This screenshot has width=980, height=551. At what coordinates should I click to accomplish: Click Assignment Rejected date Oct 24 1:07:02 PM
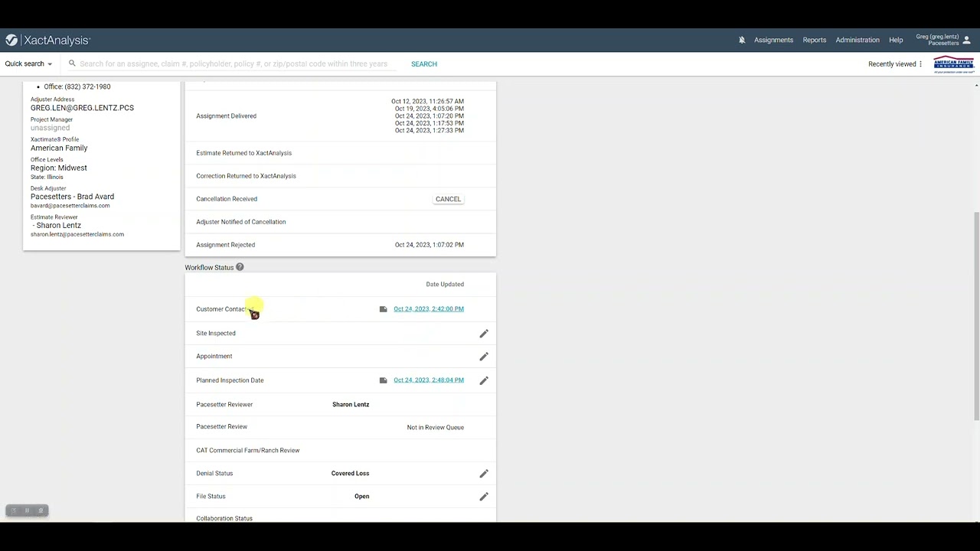(430, 245)
